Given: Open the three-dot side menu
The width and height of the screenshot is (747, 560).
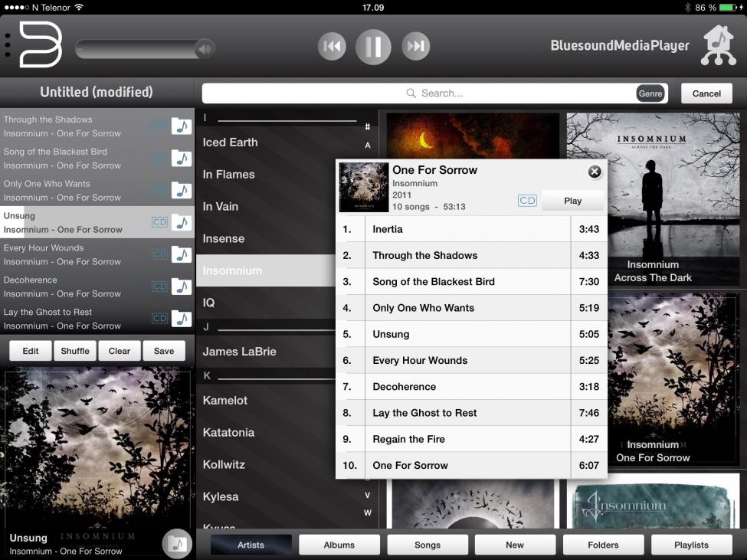Looking at the screenshot, I should coord(7,45).
